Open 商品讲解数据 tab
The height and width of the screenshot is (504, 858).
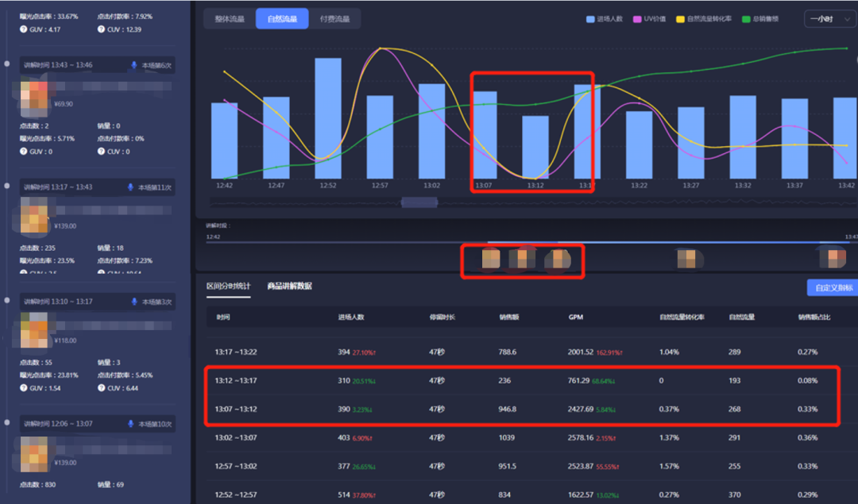pyautogui.click(x=289, y=286)
